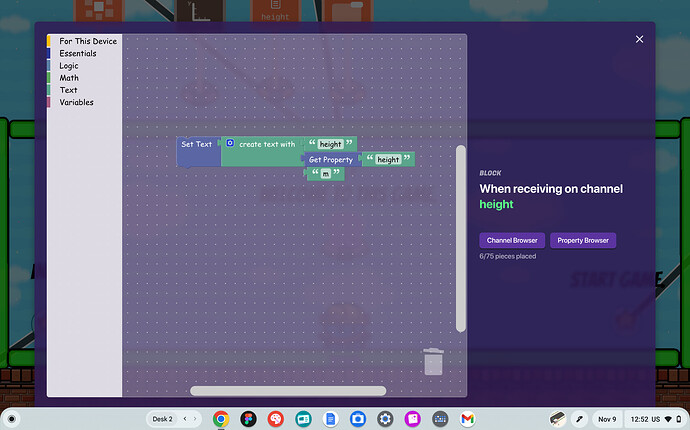Click gear icon on create text block
Viewport: 690px width, 430px height.
(x=229, y=144)
